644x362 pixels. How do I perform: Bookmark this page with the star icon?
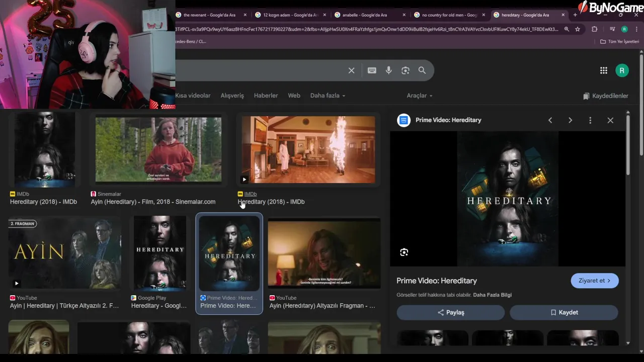coord(578,29)
